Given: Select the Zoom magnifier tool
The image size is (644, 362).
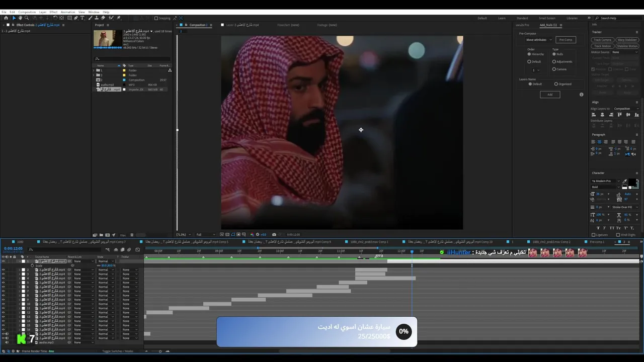Looking at the screenshot, I should [x=27, y=18].
